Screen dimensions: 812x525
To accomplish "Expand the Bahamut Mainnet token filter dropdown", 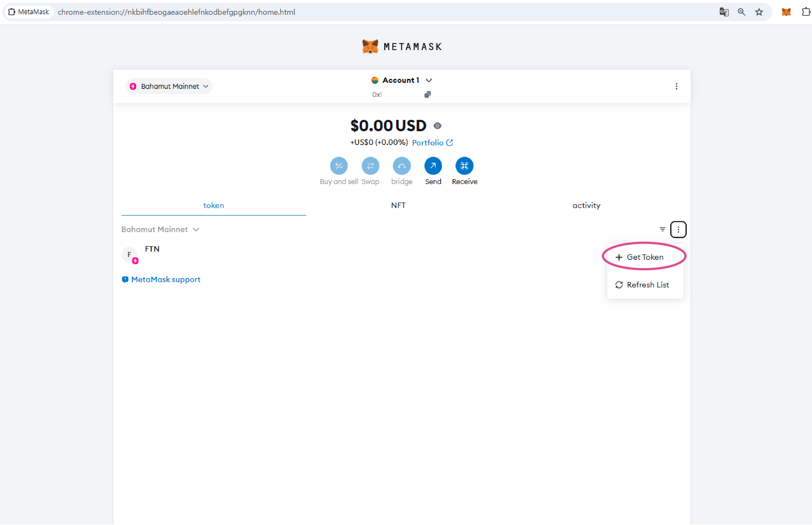I will pyautogui.click(x=160, y=229).
